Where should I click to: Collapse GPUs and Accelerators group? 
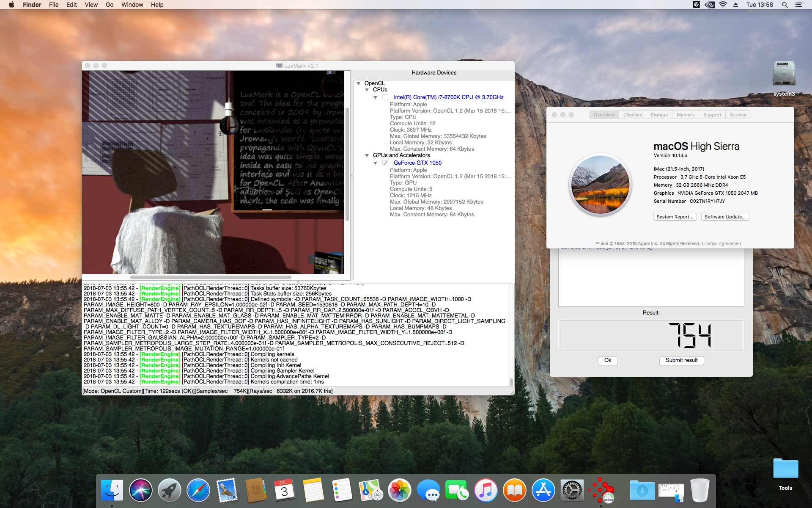pos(367,155)
